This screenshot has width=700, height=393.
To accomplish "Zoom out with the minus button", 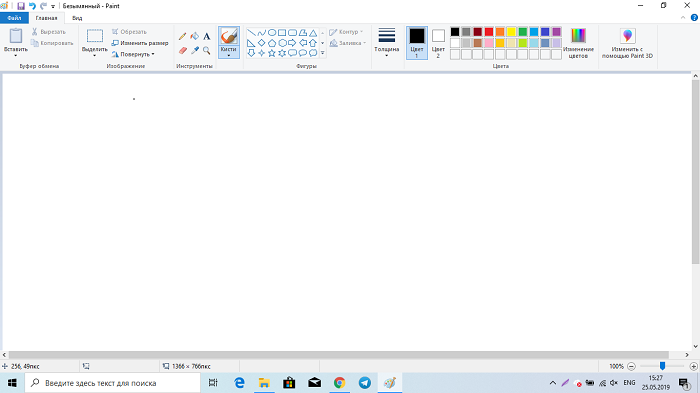I will 631,366.
